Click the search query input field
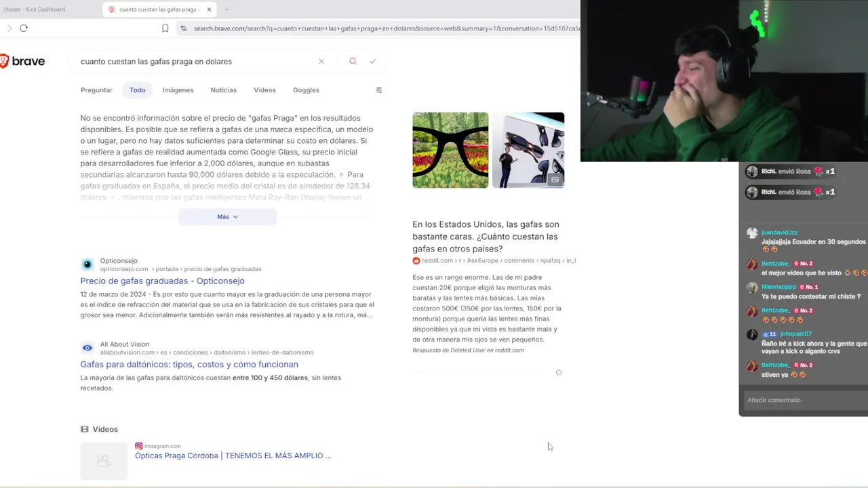 coord(197,61)
